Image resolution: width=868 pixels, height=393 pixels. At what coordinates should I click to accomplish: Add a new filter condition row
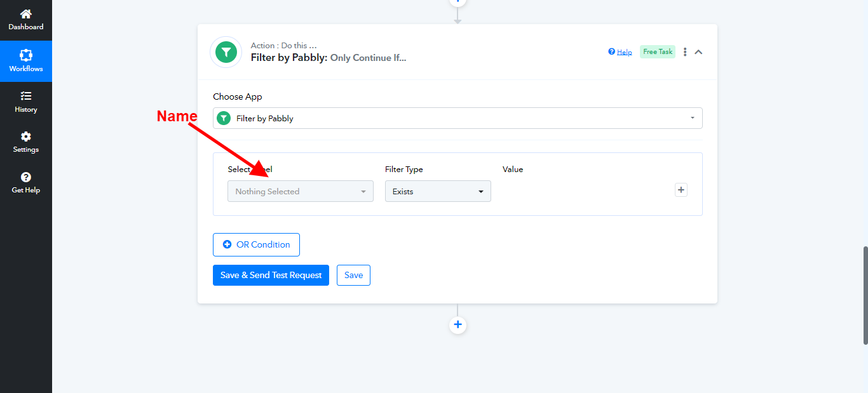coord(681,190)
